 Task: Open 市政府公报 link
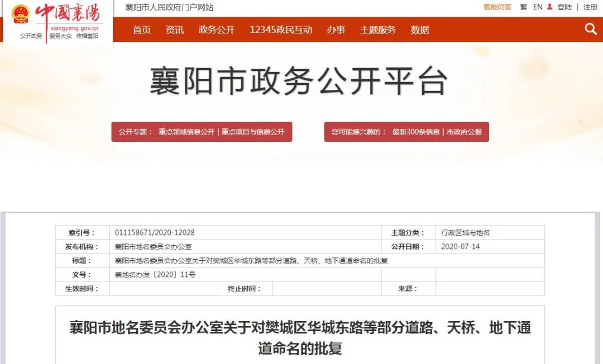[464, 132]
